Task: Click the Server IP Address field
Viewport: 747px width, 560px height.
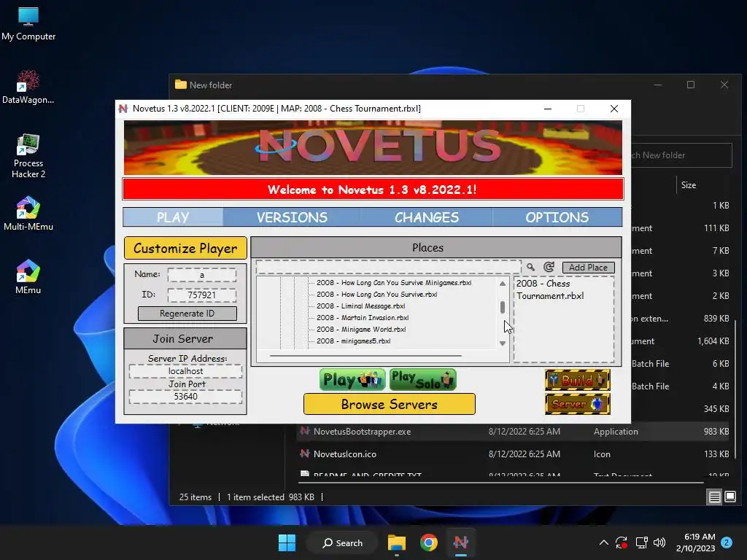Action: [x=185, y=371]
